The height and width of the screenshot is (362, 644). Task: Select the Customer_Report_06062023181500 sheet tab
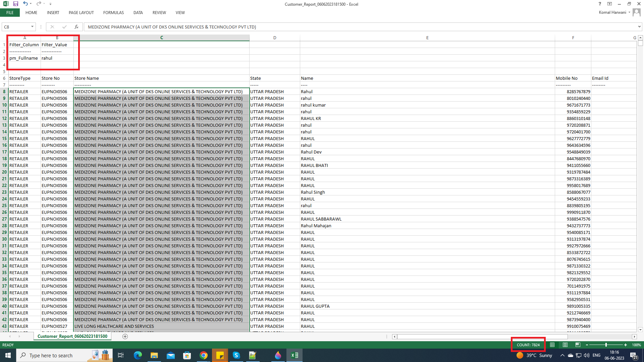click(72, 336)
